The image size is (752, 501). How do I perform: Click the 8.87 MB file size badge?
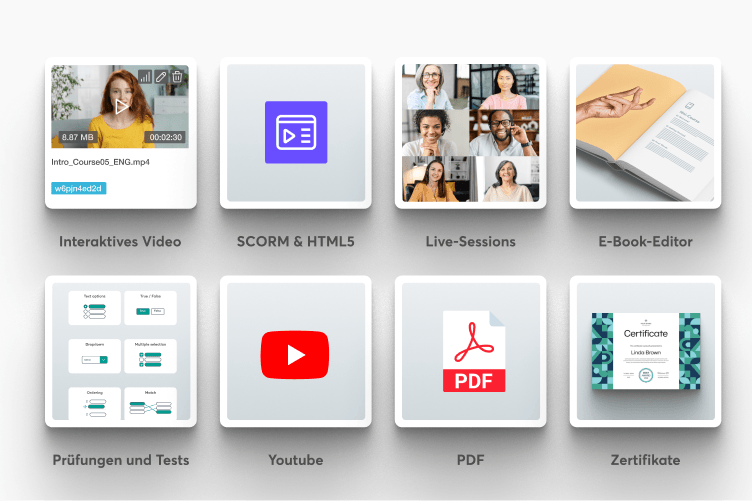(x=78, y=137)
